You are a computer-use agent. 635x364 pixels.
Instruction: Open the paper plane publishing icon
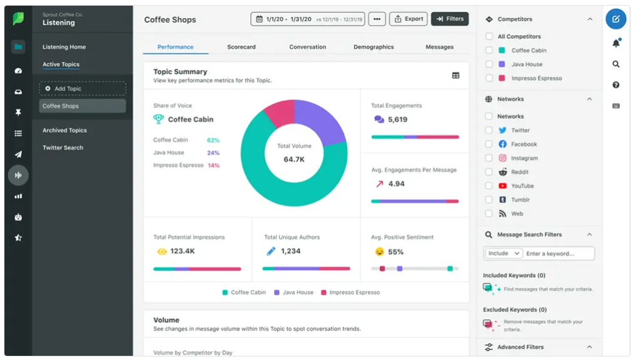18,154
